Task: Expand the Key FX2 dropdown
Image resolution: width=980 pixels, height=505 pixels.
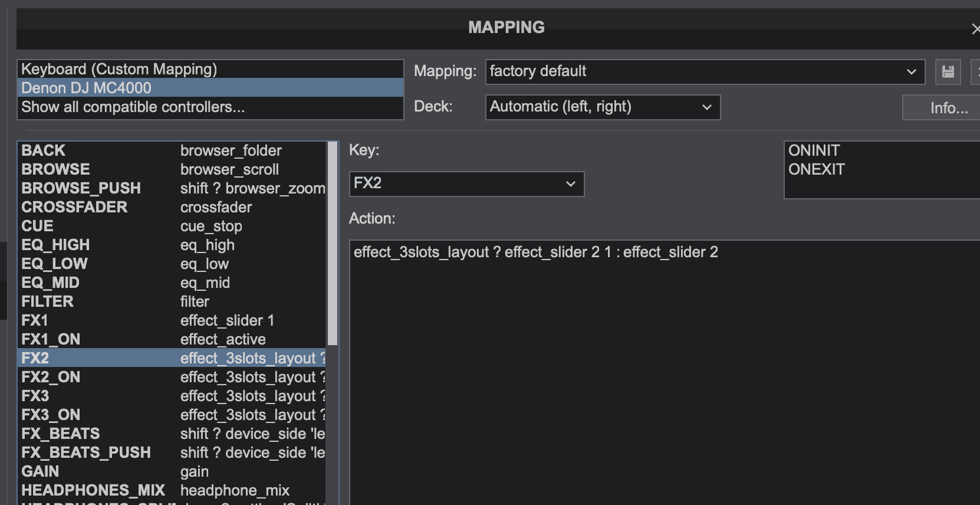Action: tap(466, 184)
